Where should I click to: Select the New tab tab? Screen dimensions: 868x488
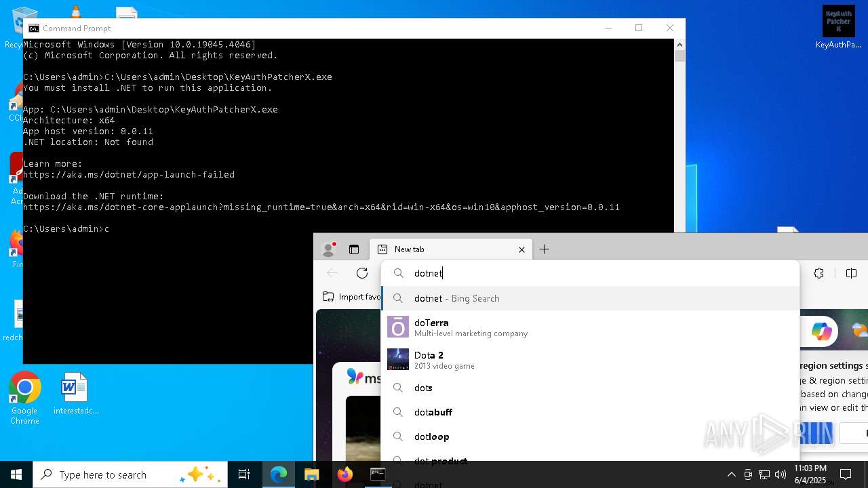[451, 249]
